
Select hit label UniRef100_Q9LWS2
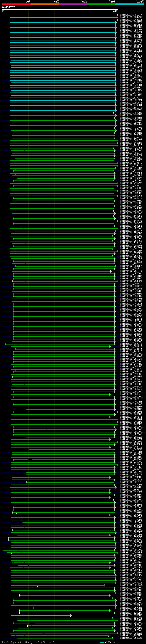pos(131,103)
